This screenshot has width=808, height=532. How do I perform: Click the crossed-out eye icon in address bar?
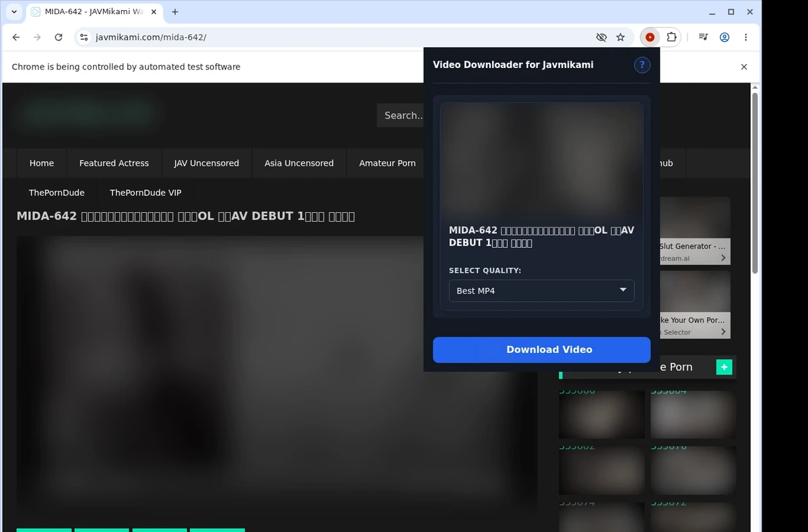[x=601, y=38]
